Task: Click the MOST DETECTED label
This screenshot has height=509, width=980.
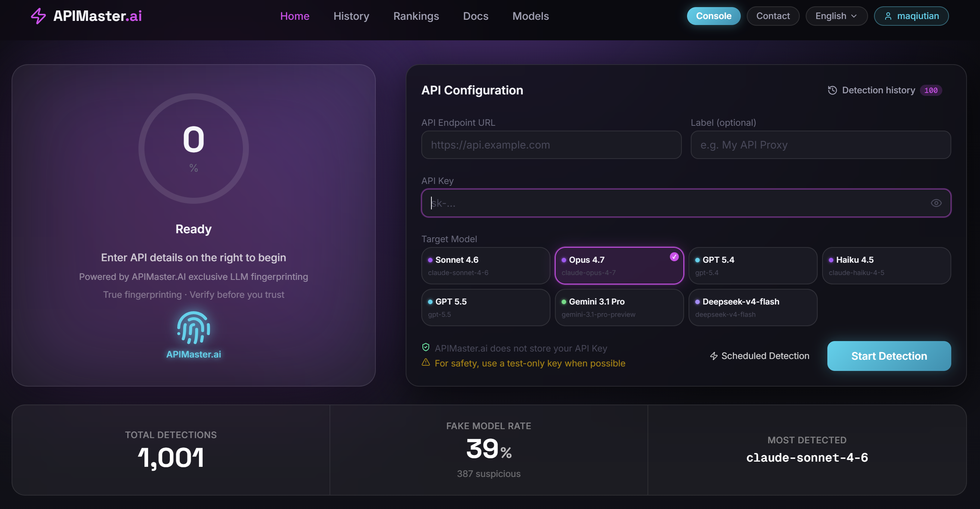Action: tap(807, 440)
